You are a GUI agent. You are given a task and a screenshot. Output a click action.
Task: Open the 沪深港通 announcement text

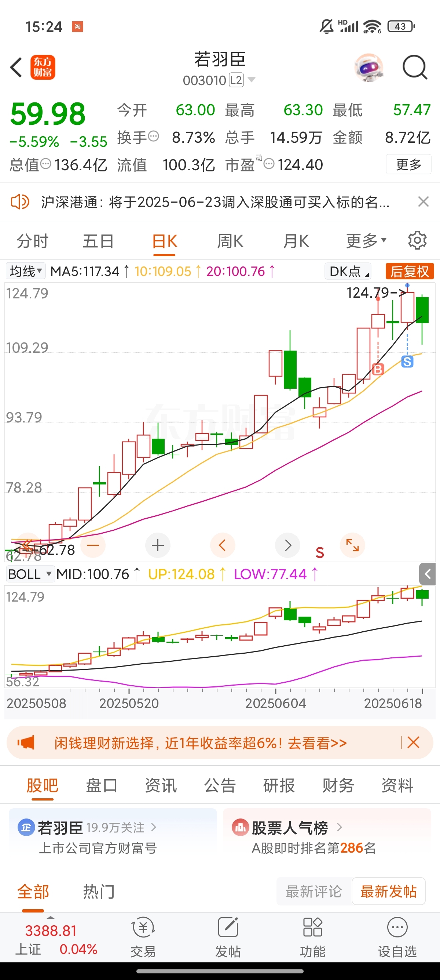pyautogui.click(x=215, y=202)
